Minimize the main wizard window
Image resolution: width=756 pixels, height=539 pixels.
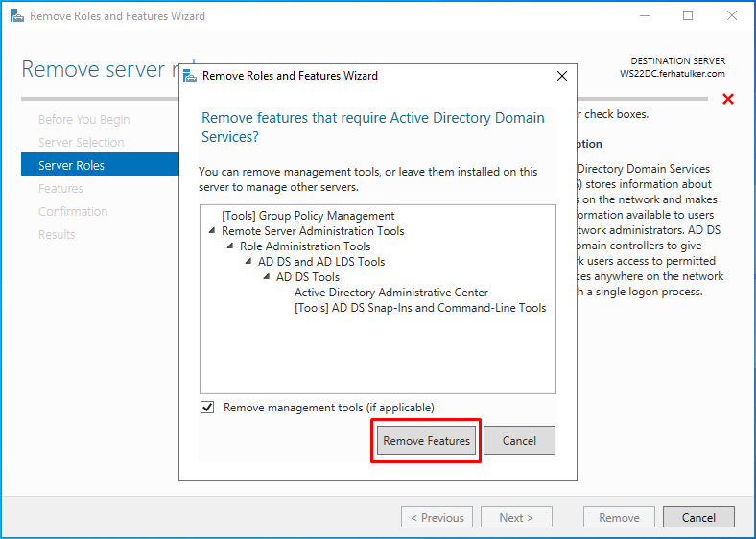tap(644, 15)
